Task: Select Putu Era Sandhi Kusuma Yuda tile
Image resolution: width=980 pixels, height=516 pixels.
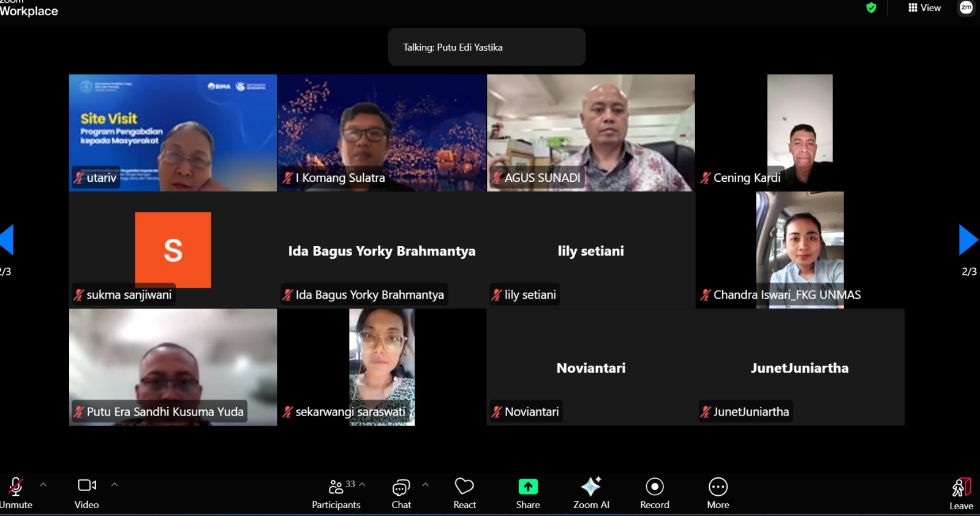Action: coord(173,367)
